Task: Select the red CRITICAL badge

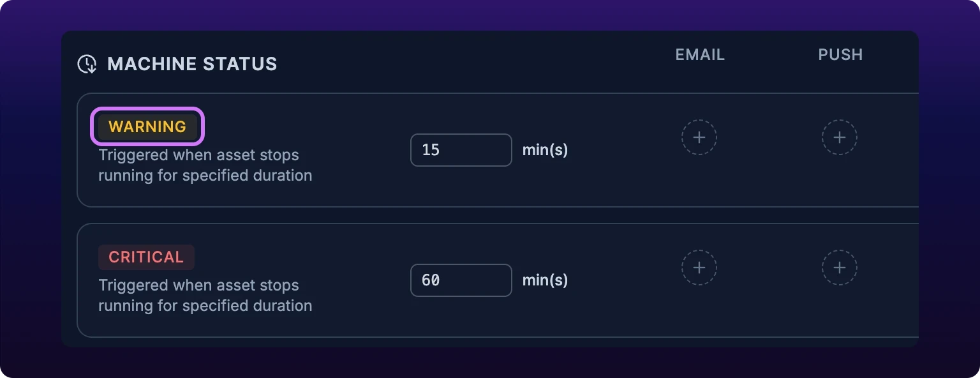Action: pyautogui.click(x=146, y=257)
